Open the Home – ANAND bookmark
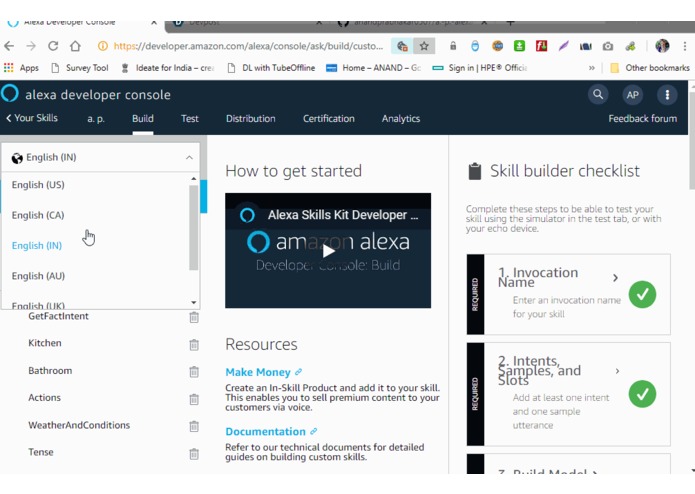The width and height of the screenshot is (695, 494). [374, 68]
